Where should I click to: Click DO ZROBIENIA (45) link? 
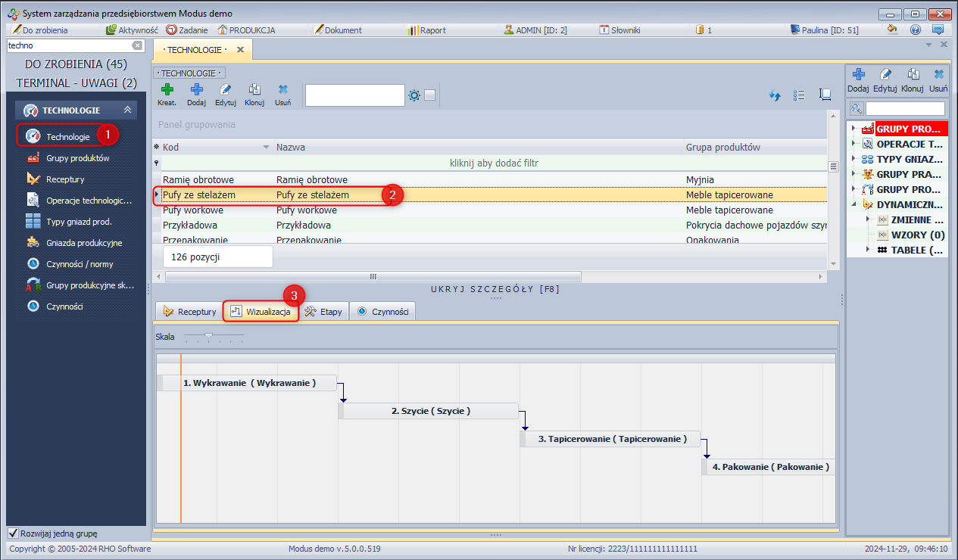[x=76, y=64]
